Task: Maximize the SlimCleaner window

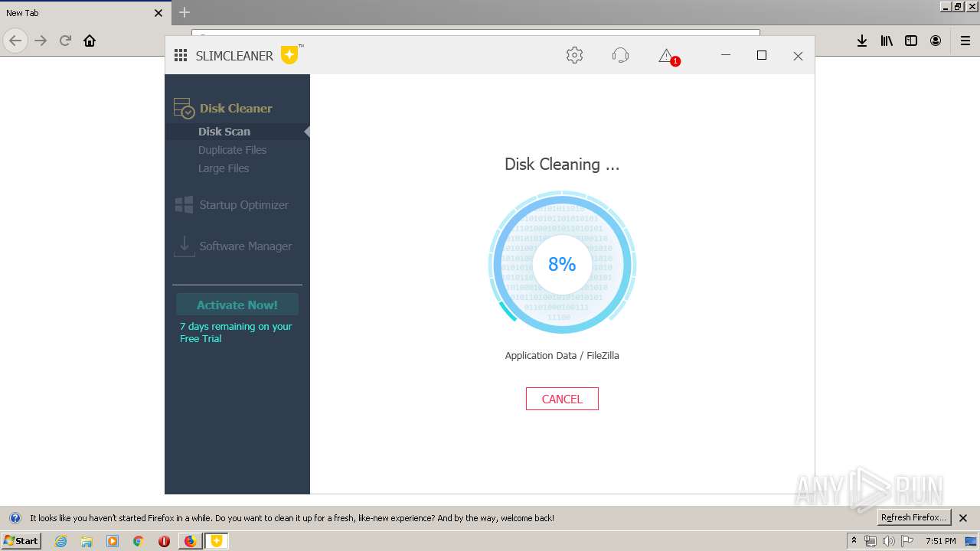Action: pos(762,55)
